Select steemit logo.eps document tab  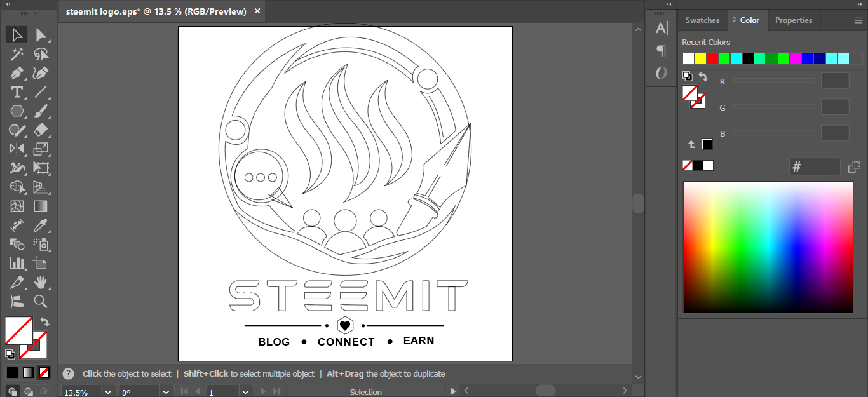click(x=156, y=11)
